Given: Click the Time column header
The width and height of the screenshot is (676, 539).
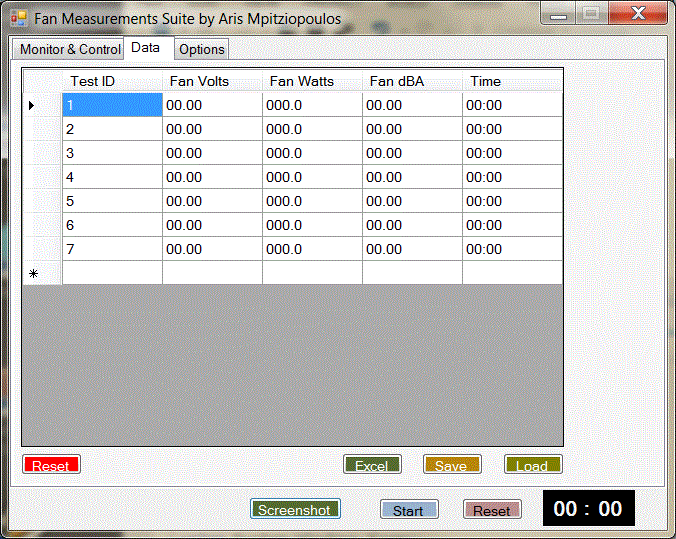Looking at the screenshot, I should point(512,81).
